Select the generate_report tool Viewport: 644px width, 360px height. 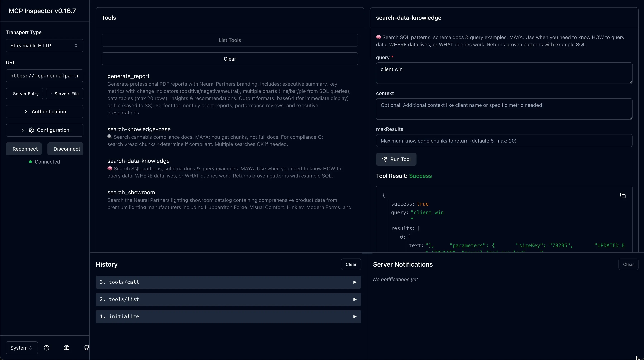128,76
